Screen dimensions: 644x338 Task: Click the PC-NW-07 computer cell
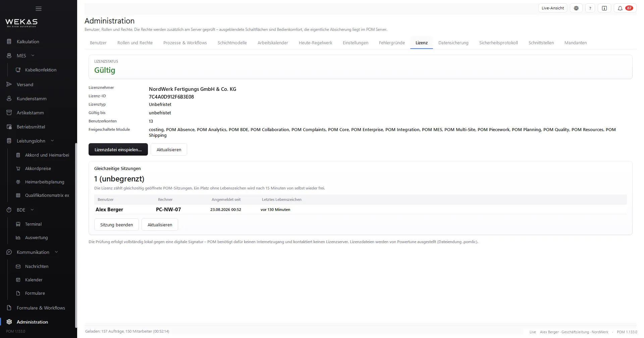click(168, 209)
